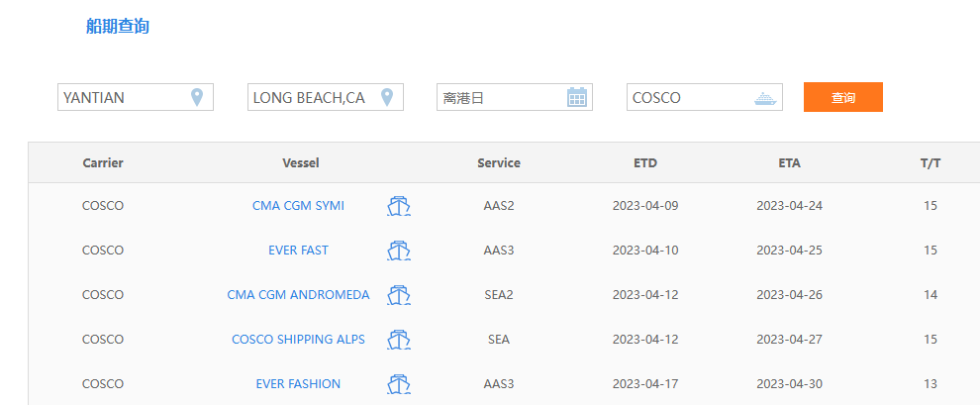Click the YANTIAN origin port input

coord(119,97)
